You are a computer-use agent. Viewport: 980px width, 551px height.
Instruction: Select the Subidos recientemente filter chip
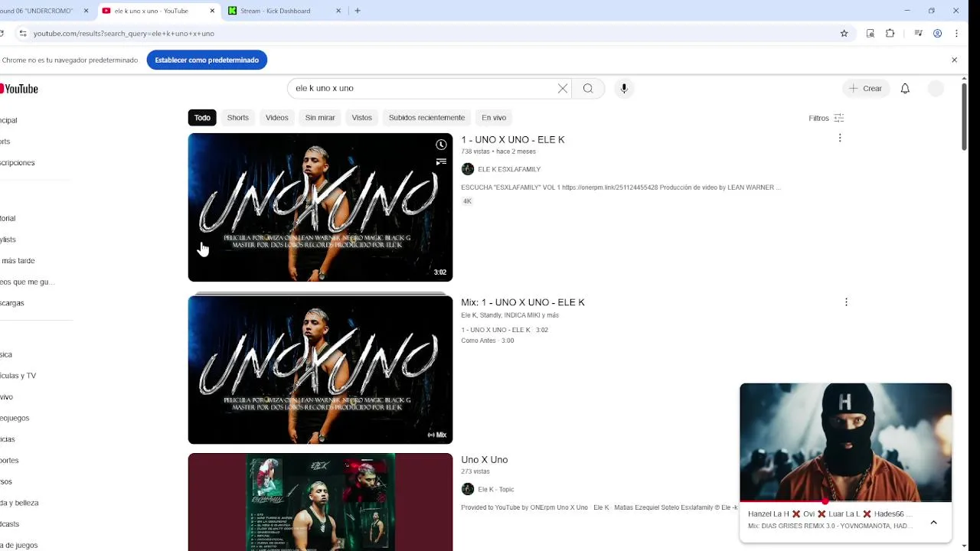click(x=426, y=118)
